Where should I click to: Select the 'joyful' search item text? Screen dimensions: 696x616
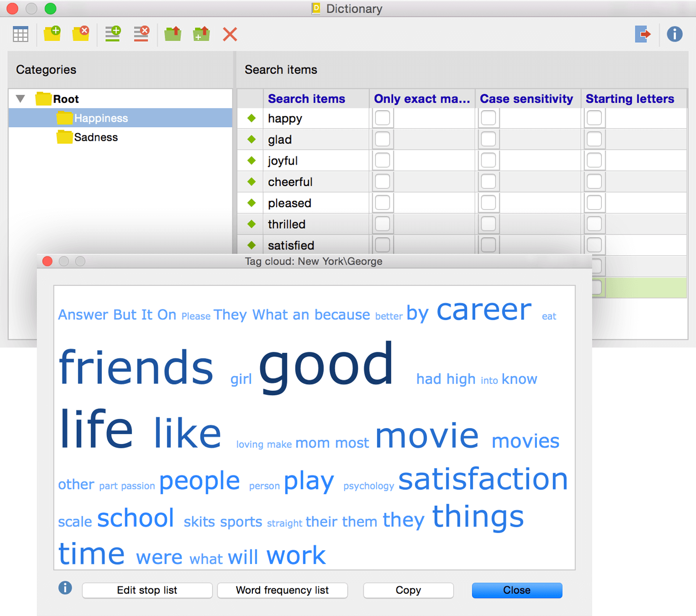pyautogui.click(x=283, y=161)
